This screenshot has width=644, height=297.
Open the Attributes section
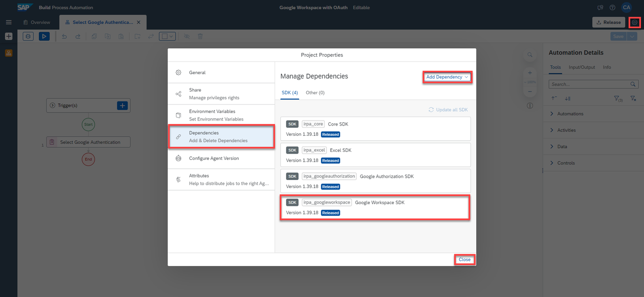coord(221,180)
